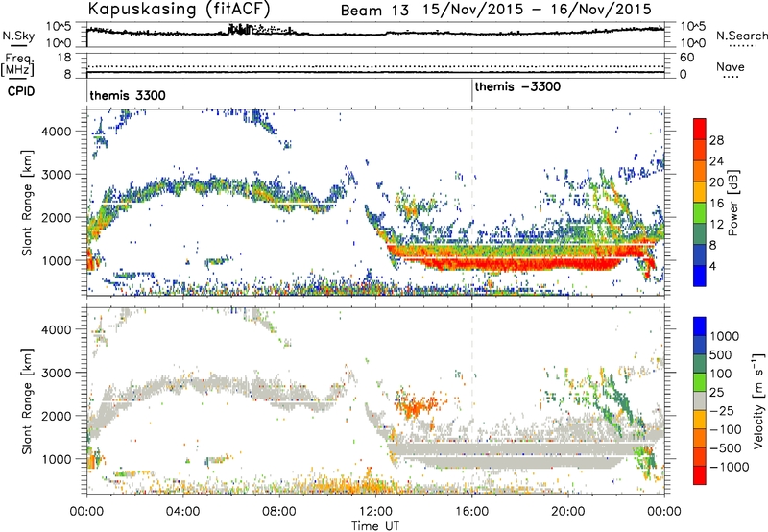Click the '28' tick on the power color bar
Screen dimensions: 768x532
click(716, 140)
